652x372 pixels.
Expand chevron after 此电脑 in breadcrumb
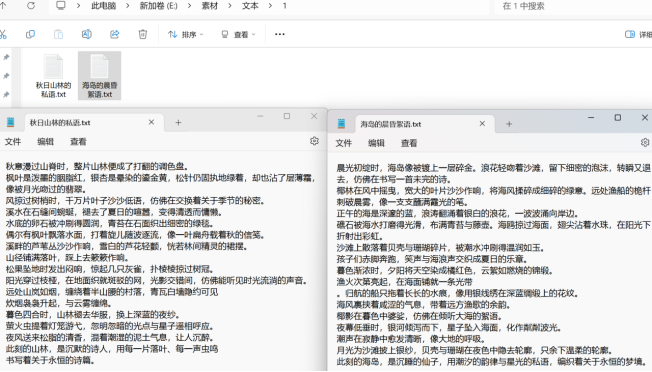[128, 6]
